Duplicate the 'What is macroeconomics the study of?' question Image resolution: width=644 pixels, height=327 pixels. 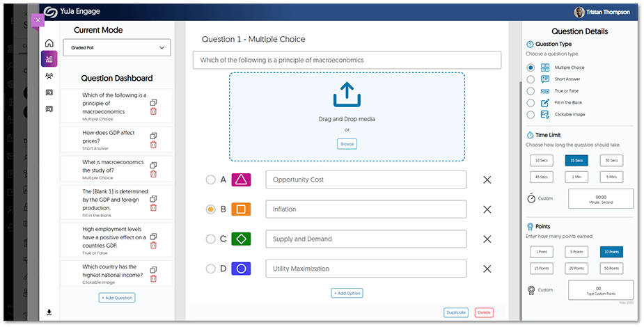point(153,165)
